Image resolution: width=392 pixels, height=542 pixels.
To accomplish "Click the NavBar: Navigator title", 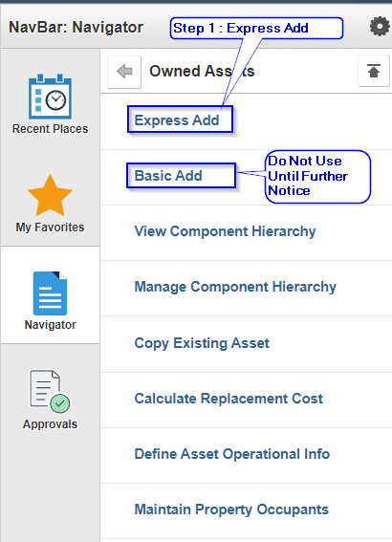I will click(76, 27).
